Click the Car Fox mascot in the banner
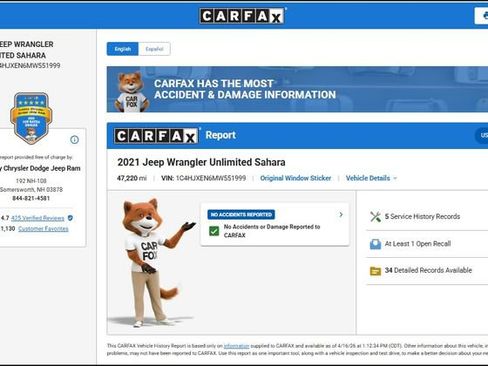 click(131, 92)
